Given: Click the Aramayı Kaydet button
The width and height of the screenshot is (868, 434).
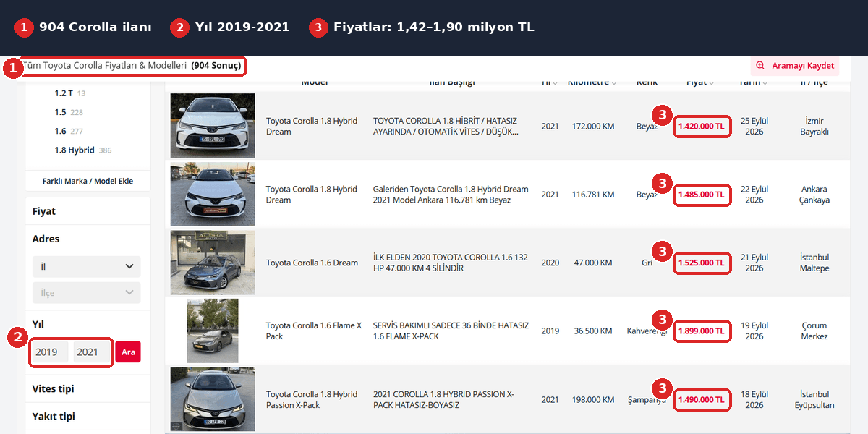Looking at the screenshot, I should click(795, 66).
